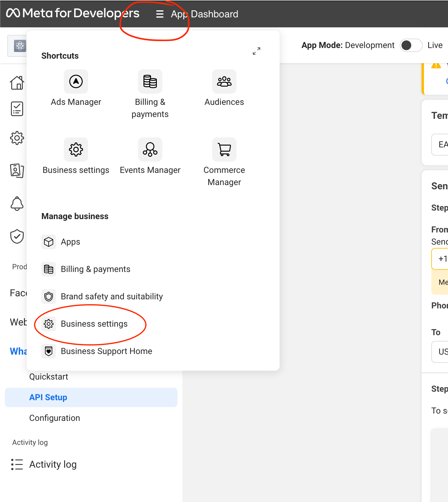Screen dimensions: 448x502
Task: Open the hamburger menu next to App Dashboard
Action: pyautogui.click(x=160, y=14)
